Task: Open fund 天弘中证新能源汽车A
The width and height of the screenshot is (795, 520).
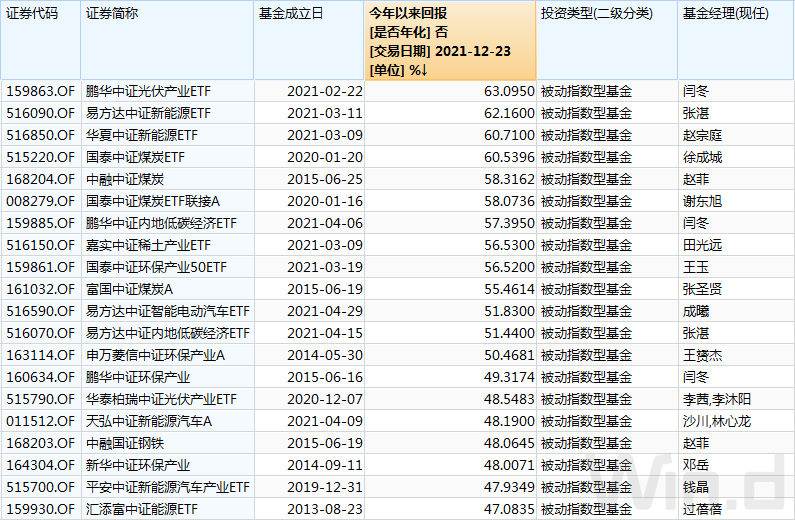Action: tap(149, 421)
